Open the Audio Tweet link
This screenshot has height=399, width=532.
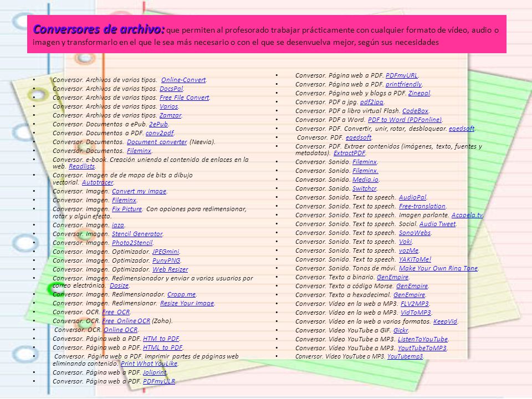click(438, 224)
